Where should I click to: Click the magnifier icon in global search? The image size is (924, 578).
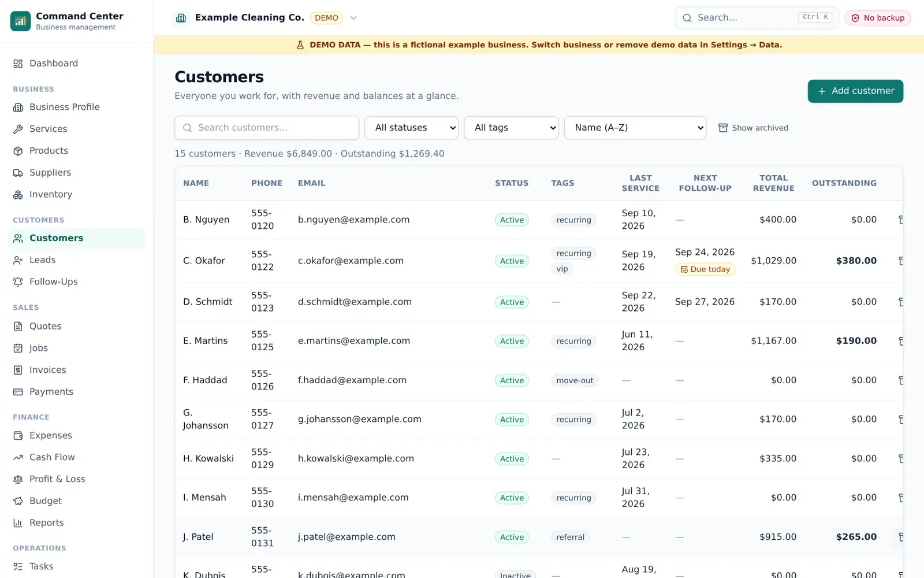pyautogui.click(x=687, y=18)
